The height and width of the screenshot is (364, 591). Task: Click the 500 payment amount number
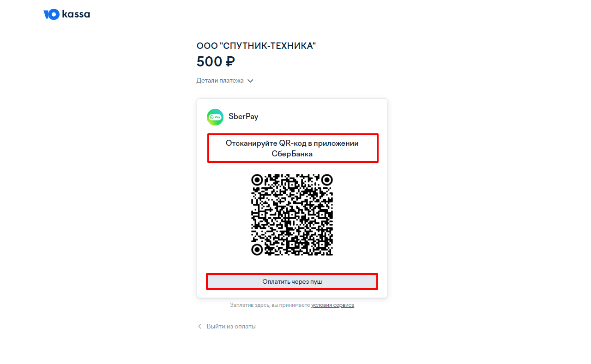(x=209, y=62)
